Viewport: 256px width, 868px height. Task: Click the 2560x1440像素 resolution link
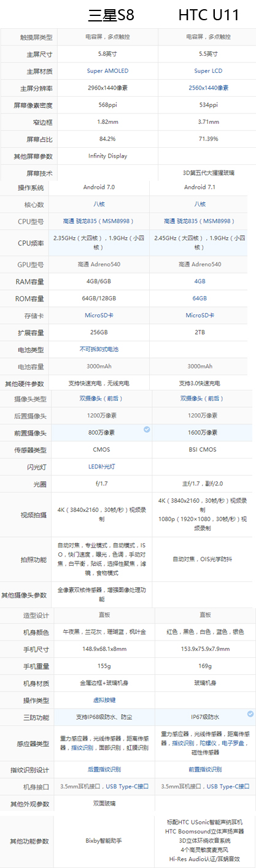208,88
